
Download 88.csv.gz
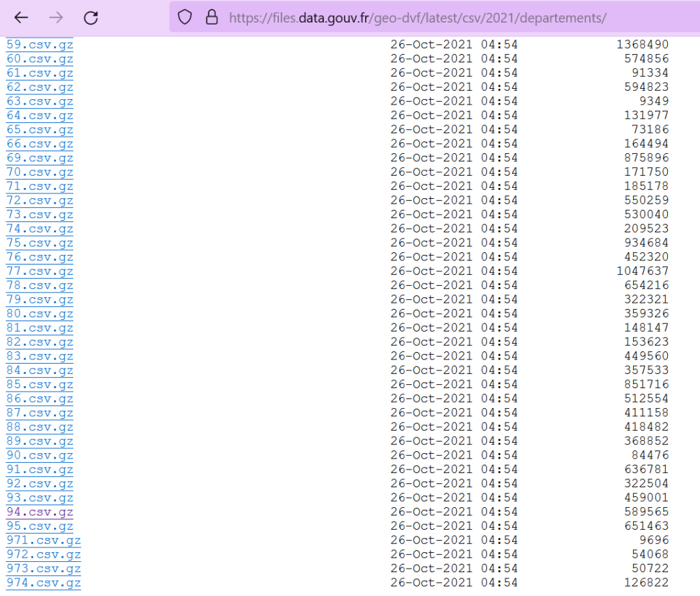40,427
